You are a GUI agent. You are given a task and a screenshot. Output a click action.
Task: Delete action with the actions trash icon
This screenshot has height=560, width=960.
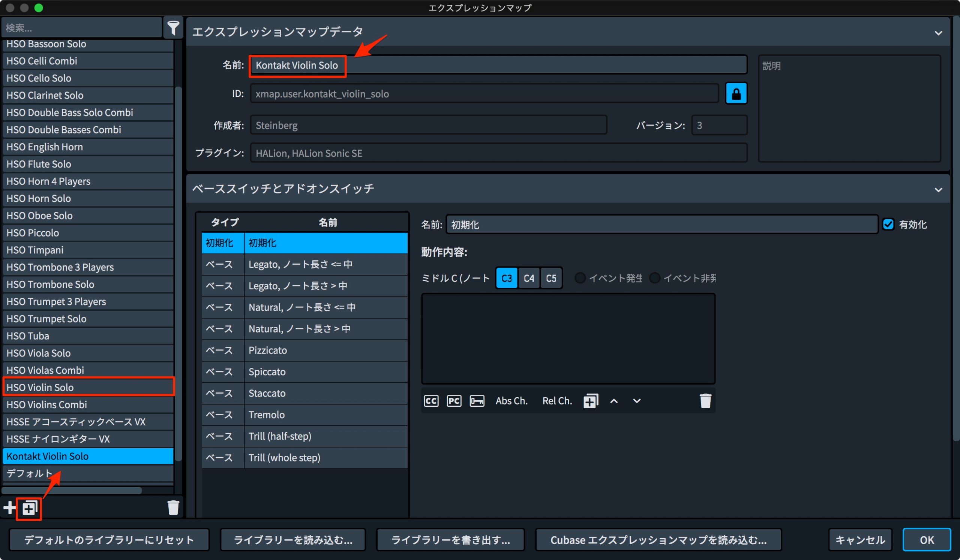[705, 401]
